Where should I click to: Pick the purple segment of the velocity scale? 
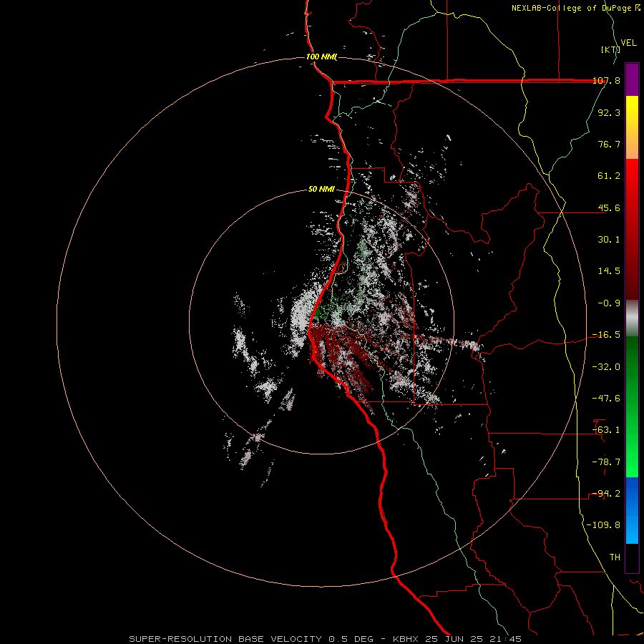[x=632, y=79]
